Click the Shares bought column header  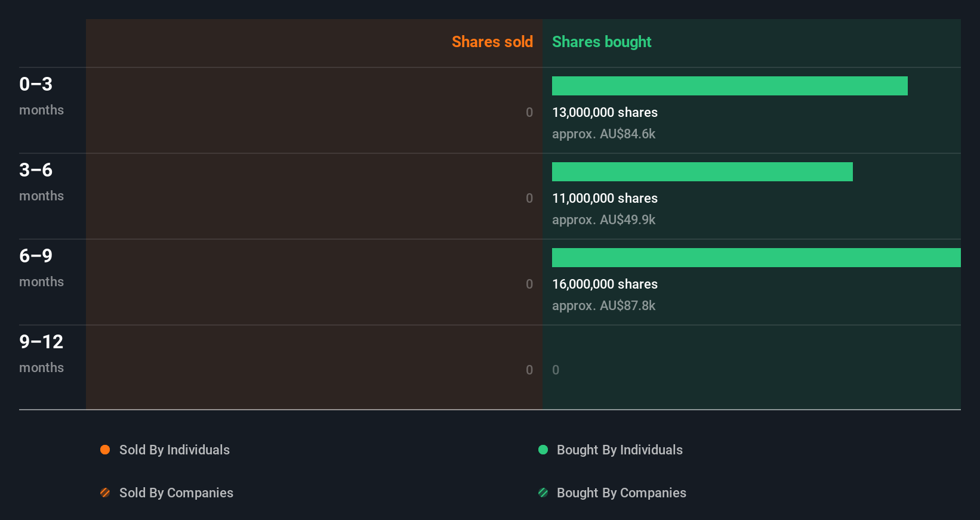tap(602, 42)
